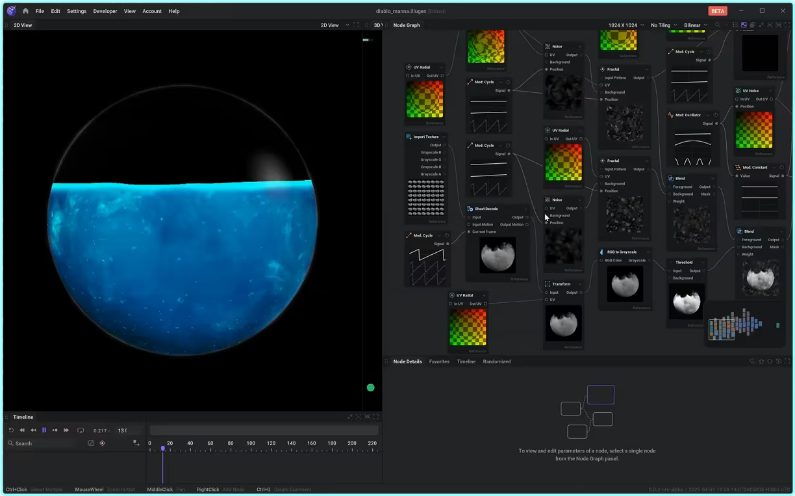Open the Settings menu
The image size is (795, 496).
(x=77, y=11)
